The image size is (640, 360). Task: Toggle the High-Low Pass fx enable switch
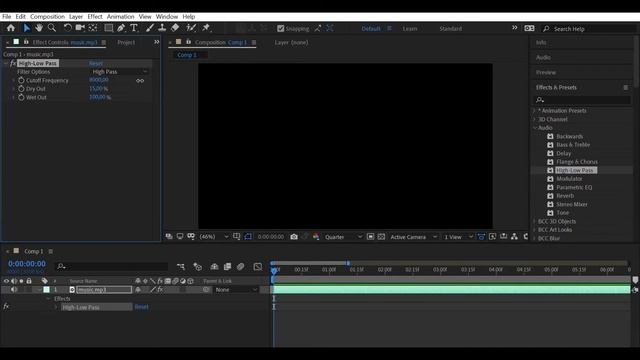pyautogui.click(x=13, y=63)
